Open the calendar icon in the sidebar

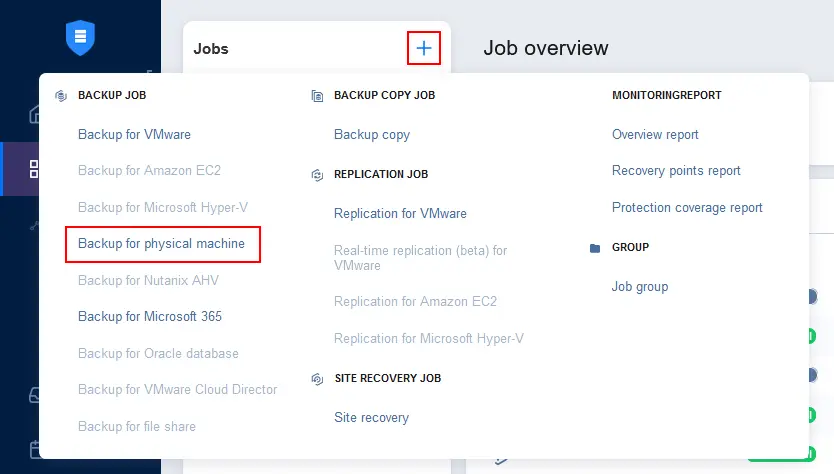pyautogui.click(x=37, y=449)
